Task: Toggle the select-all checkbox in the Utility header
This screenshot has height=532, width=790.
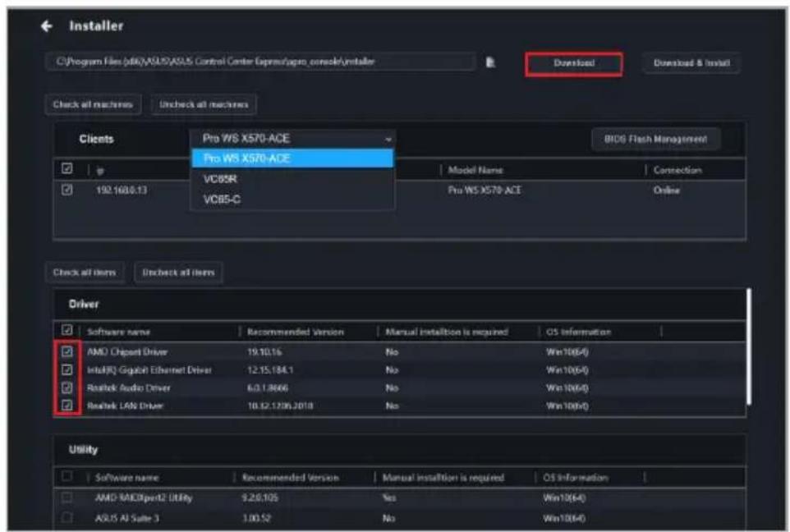Action: [67, 476]
